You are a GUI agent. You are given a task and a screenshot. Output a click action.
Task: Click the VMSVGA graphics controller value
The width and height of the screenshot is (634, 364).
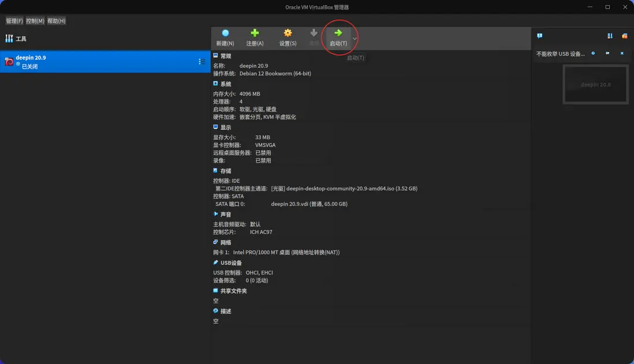(x=265, y=145)
